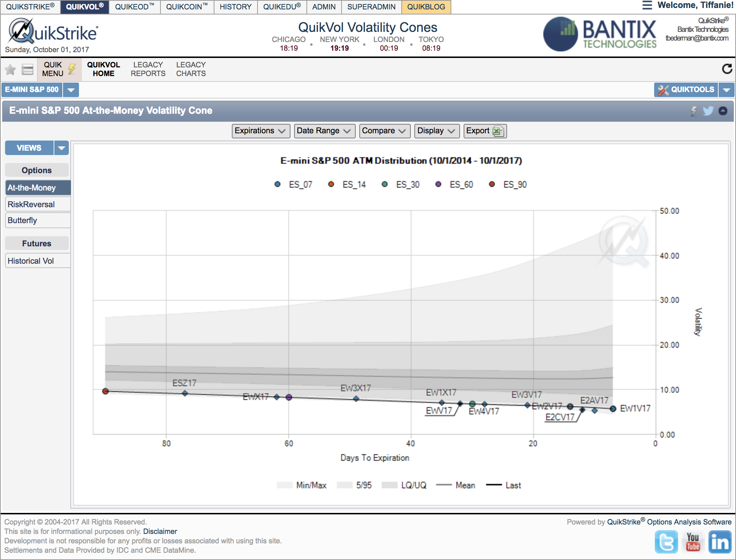Toggle the LQ/UQ band in the legend
The height and width of the screenshot is (560, 736).
(404, 485)
